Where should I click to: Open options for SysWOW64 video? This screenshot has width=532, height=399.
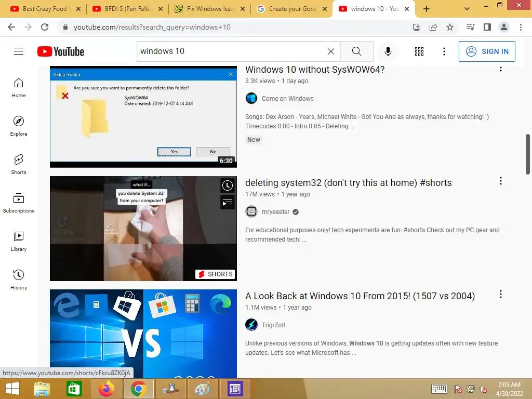coord(500,69)
